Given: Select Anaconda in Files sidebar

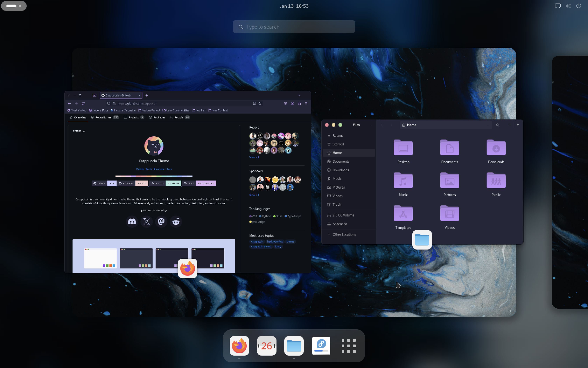Looking at the screenshot, I should (349, 224).
